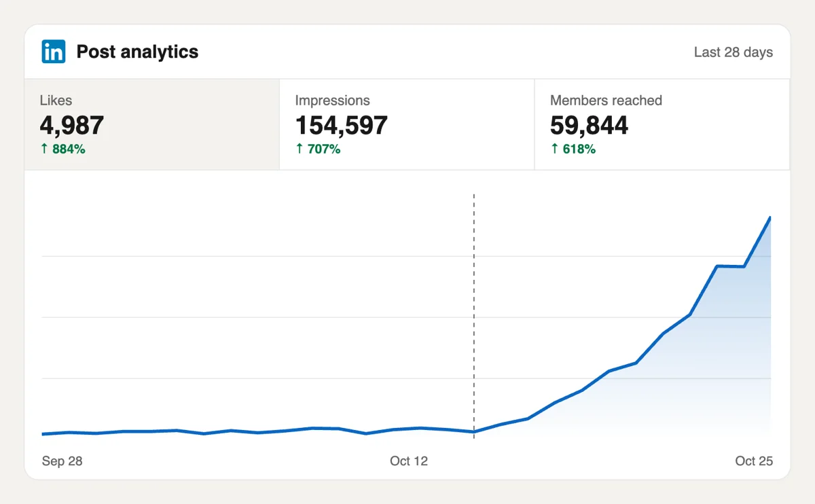Click the dashed vertical marker on chart
815x504 pixels.
tap(474, 316)
